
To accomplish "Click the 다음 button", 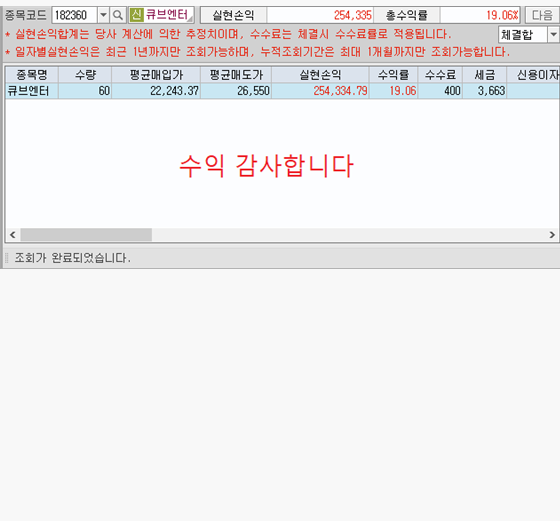I will (x=542, y=15).
